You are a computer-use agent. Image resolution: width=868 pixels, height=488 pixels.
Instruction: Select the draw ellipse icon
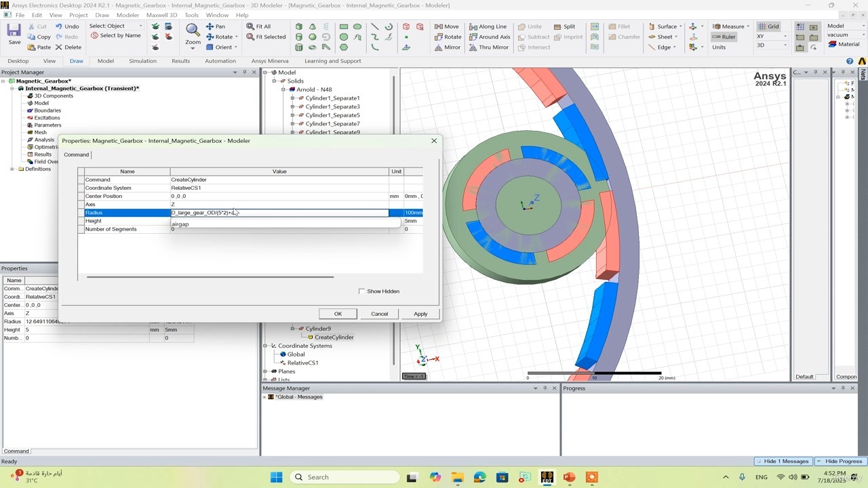pos(357,26)
